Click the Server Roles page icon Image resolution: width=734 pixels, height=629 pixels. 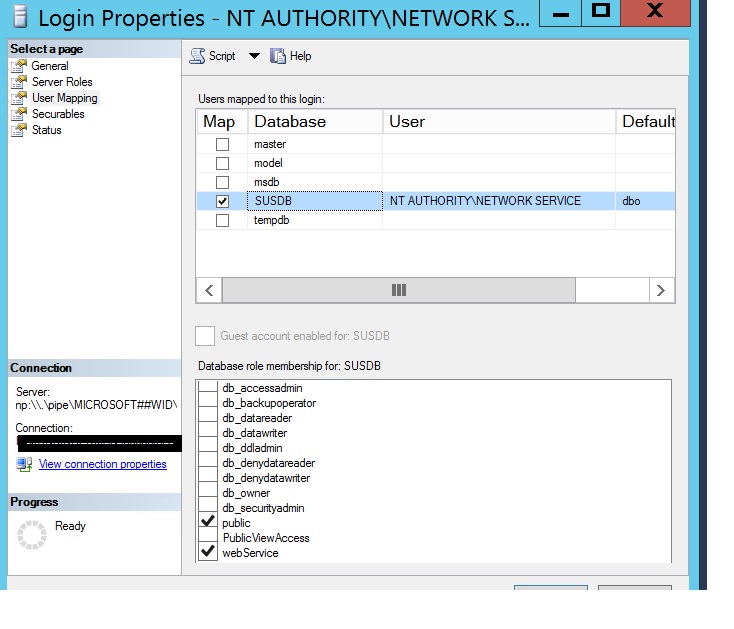(19, 82)
